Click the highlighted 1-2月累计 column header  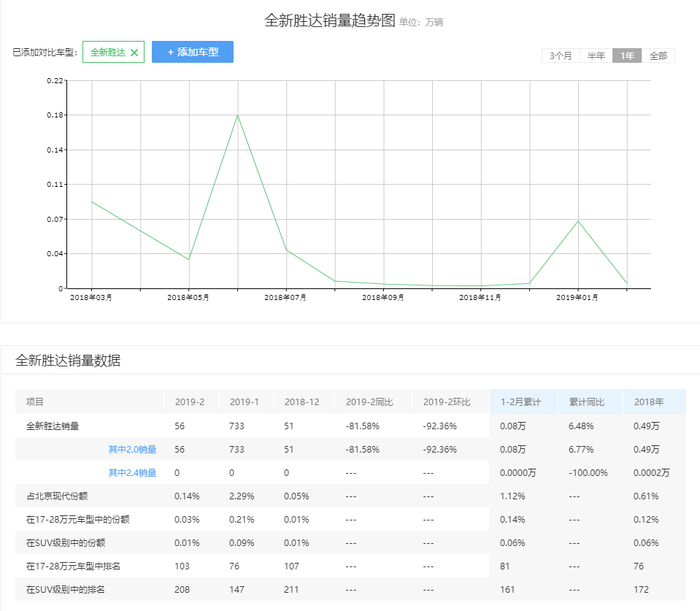(521, 401)
